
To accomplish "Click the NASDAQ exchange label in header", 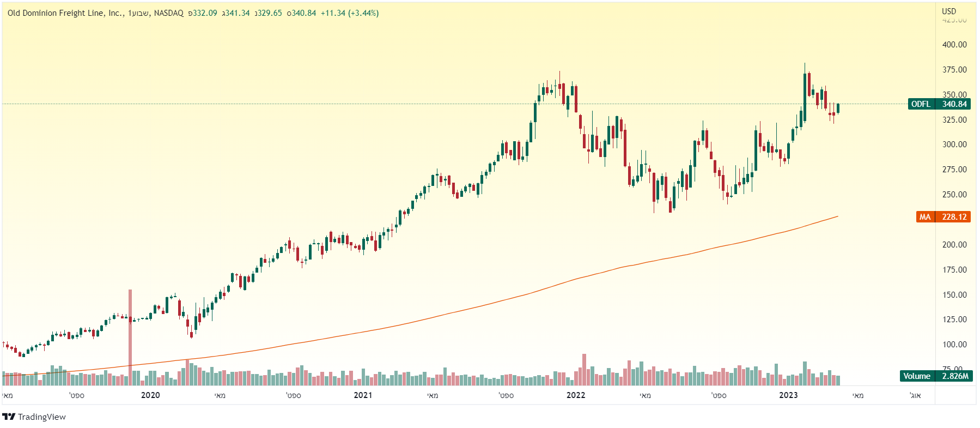I will pos(169,13).
